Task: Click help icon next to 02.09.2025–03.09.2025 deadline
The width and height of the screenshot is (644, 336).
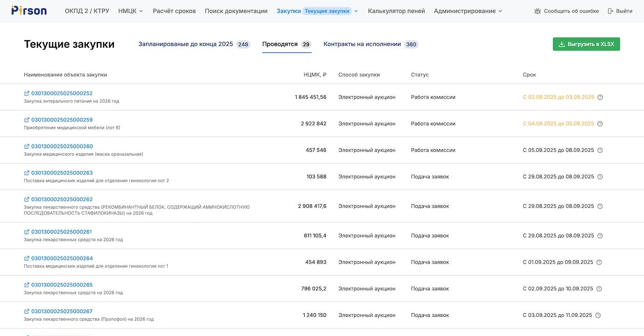Action: click(600, 97)
